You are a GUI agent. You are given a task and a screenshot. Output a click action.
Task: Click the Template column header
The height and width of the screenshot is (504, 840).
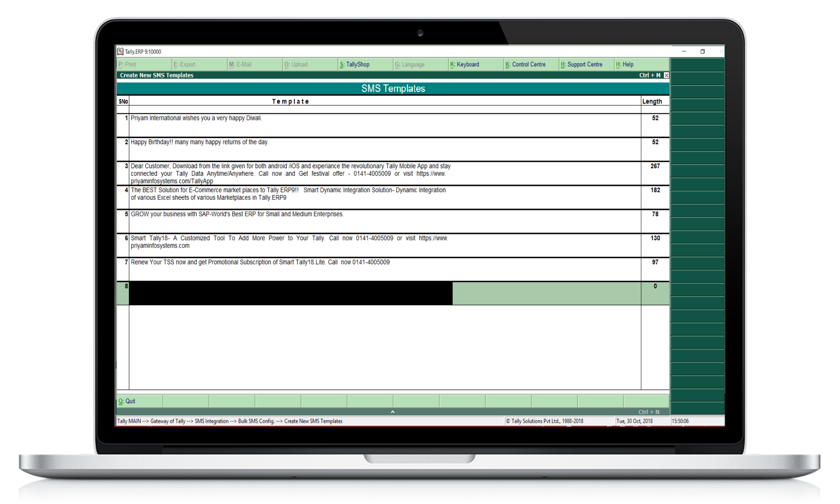[x=290, y=102]
